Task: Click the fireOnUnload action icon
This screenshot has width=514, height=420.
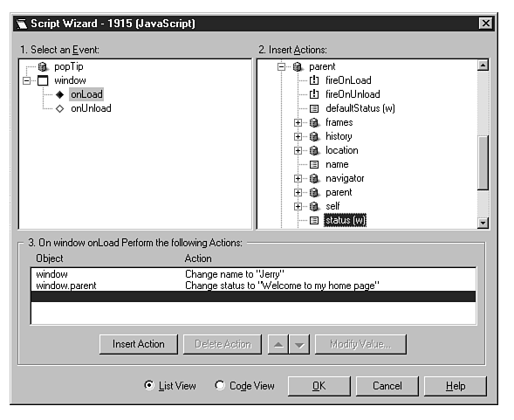Action: pyautogui.click(x=314, y=94)
